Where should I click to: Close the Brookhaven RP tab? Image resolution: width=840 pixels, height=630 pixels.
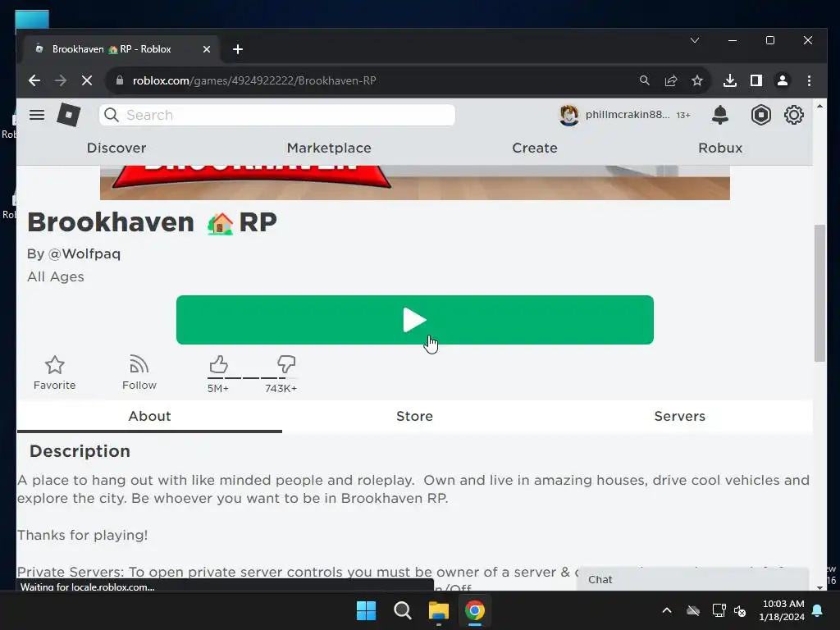pos(207,49)
